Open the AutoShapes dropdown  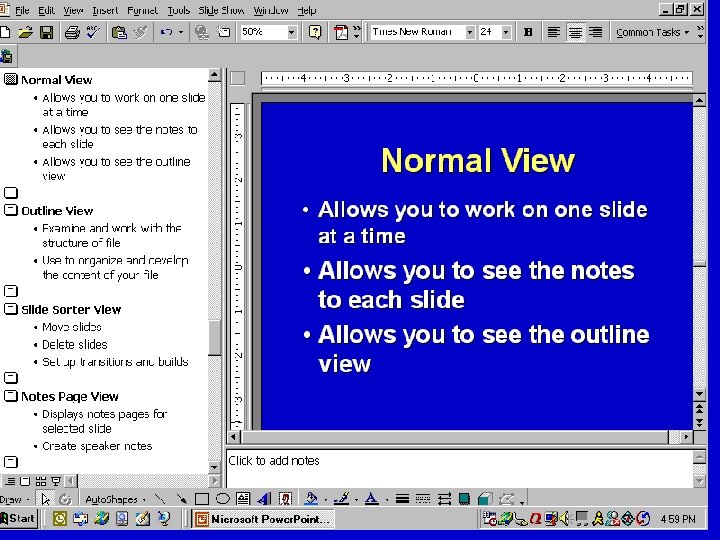point(115,499)
